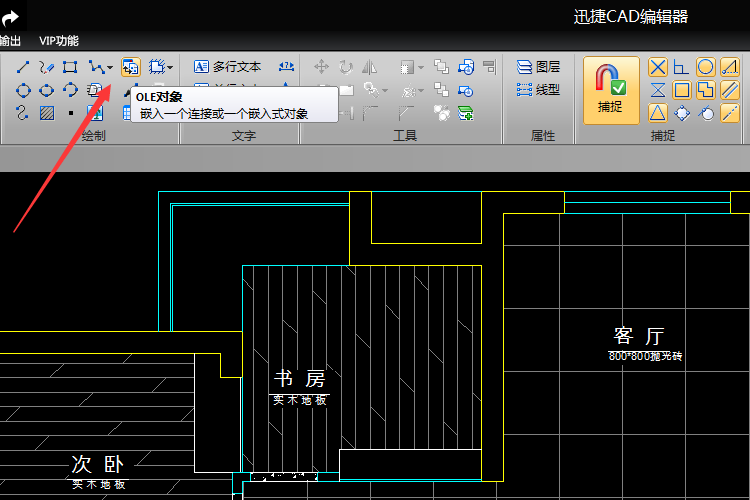This screenshot has height=500, width=750.
Task: Click the 绘制 ribbon group label
Action: click(93, 136)
